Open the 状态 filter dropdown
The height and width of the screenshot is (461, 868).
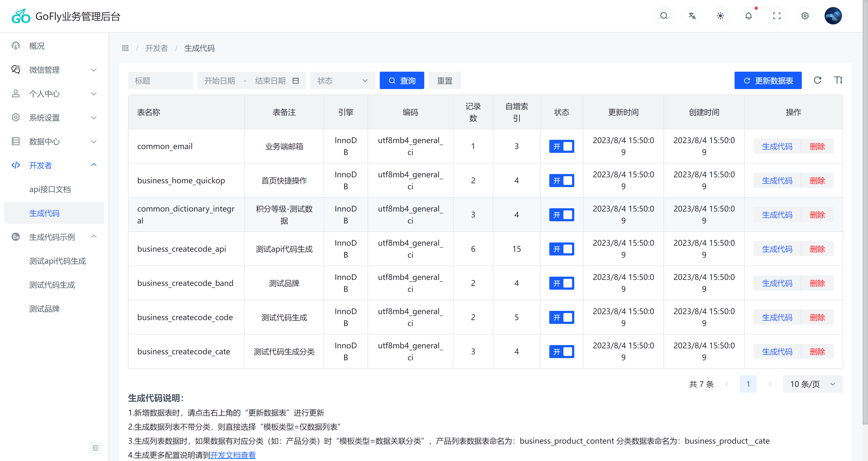[342, 81]
